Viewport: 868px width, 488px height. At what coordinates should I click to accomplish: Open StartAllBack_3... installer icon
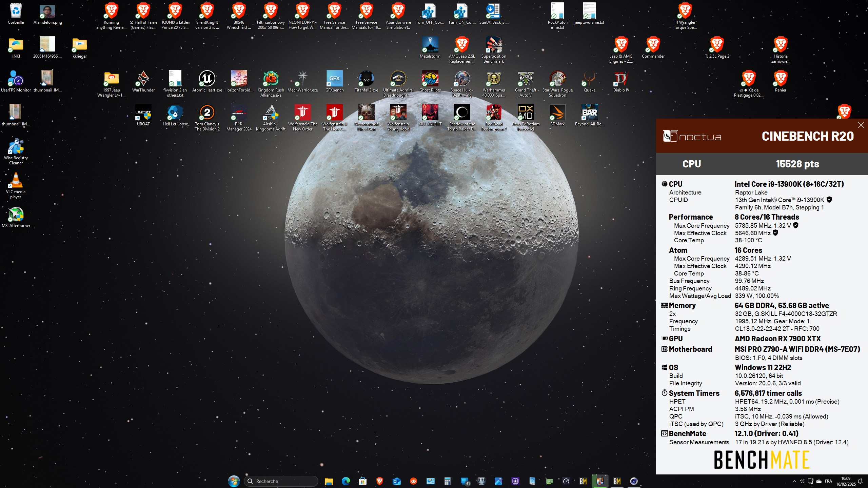point(494,14)
